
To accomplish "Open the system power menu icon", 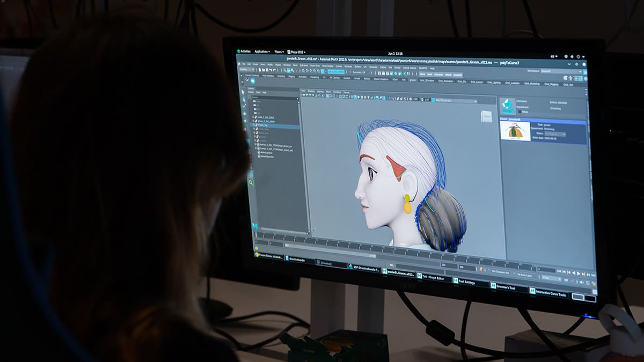I will 579,56.
